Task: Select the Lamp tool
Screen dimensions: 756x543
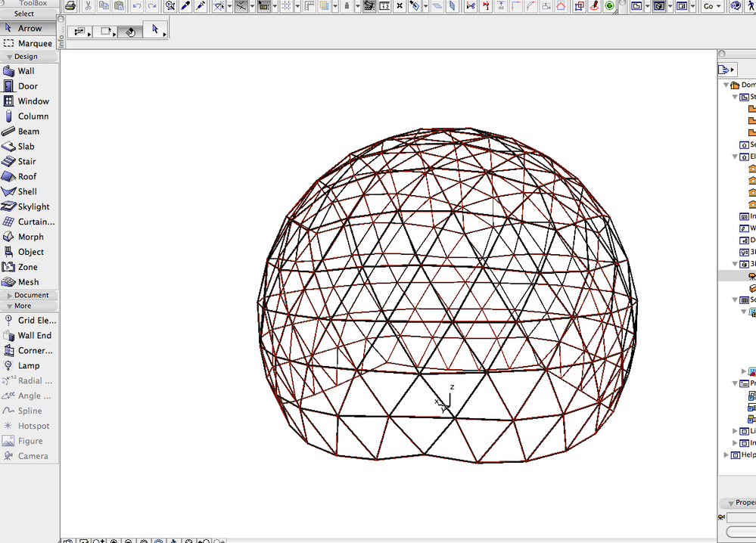Action: [29, 365]
